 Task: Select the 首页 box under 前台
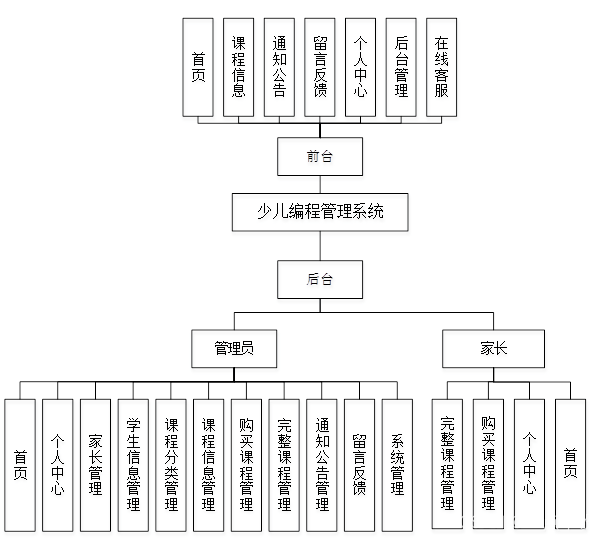coord(198,67)
